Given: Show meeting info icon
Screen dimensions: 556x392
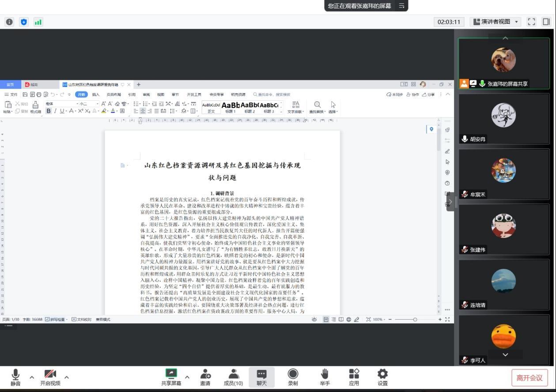Looking at the screenshot, I should click(9, 22).
